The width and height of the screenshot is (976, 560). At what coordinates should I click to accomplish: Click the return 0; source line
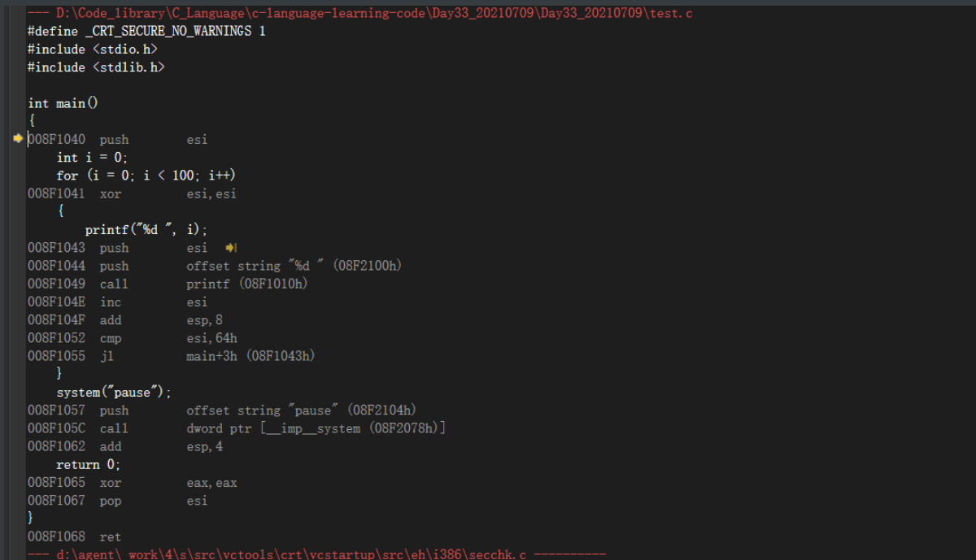coord(88,465)
